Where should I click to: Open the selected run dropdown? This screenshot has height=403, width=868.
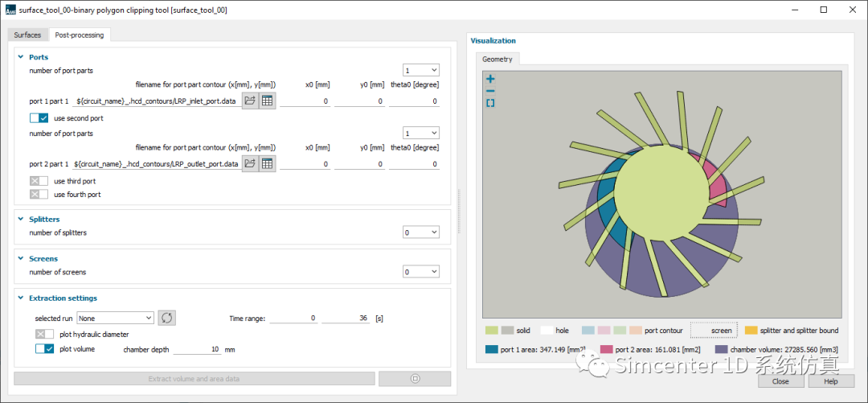coord(115,318)
